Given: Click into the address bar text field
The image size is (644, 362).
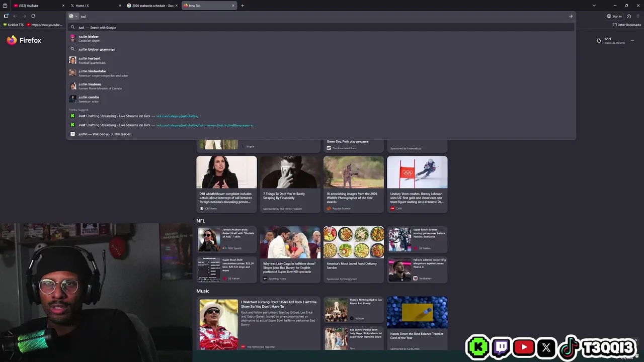Looking at the screenshot, I should (322, 16).
